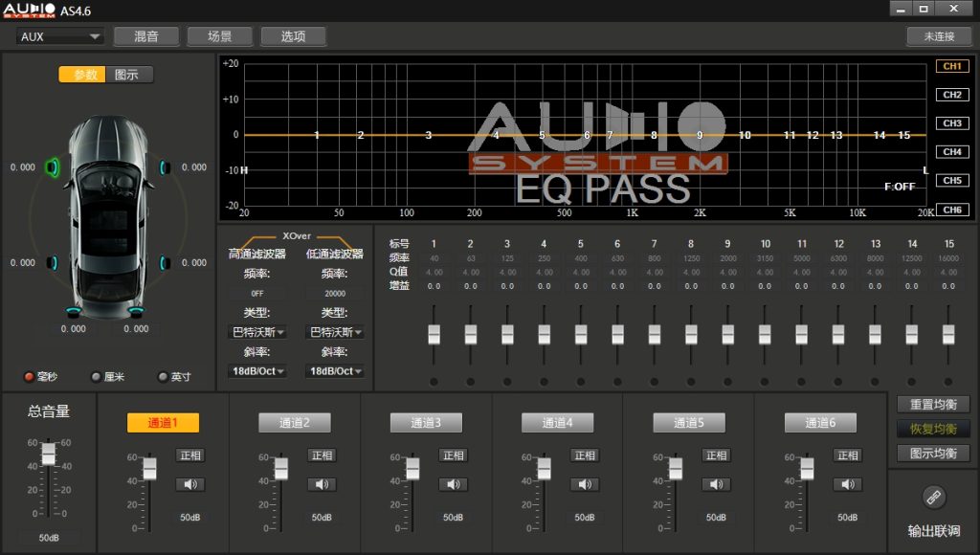980x555 pixels.
Task: Click the 未连接 connection button
Action: (x=940, y=36)
